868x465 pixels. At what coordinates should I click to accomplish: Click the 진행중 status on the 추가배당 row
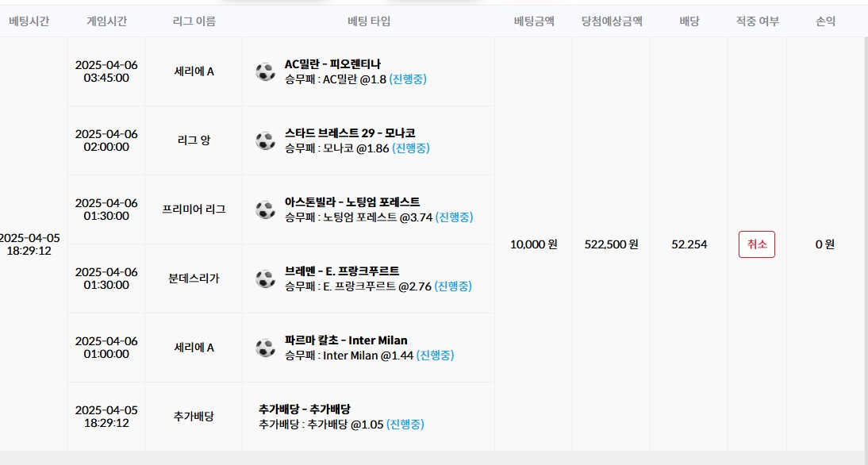(x=405, y=425)
